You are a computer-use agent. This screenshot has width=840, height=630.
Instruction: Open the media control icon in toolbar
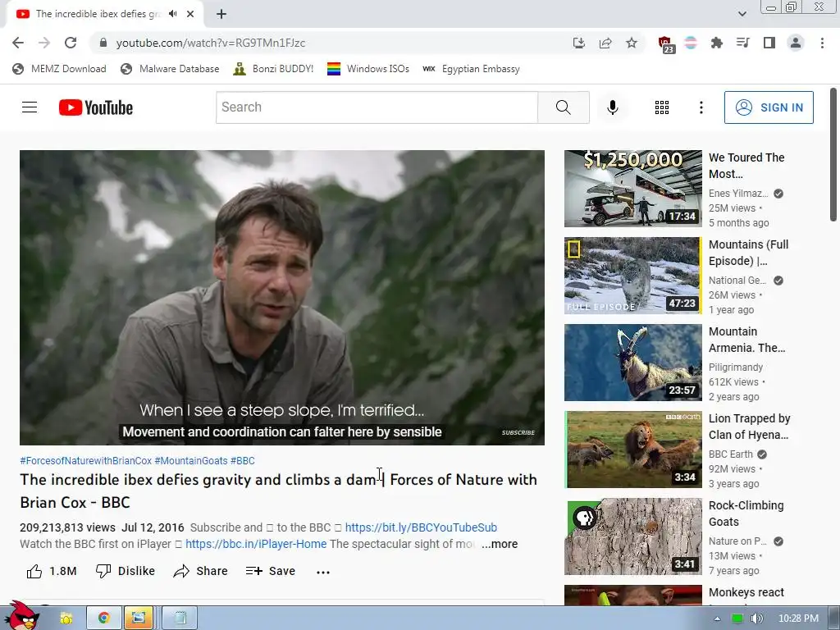[743, 43]
